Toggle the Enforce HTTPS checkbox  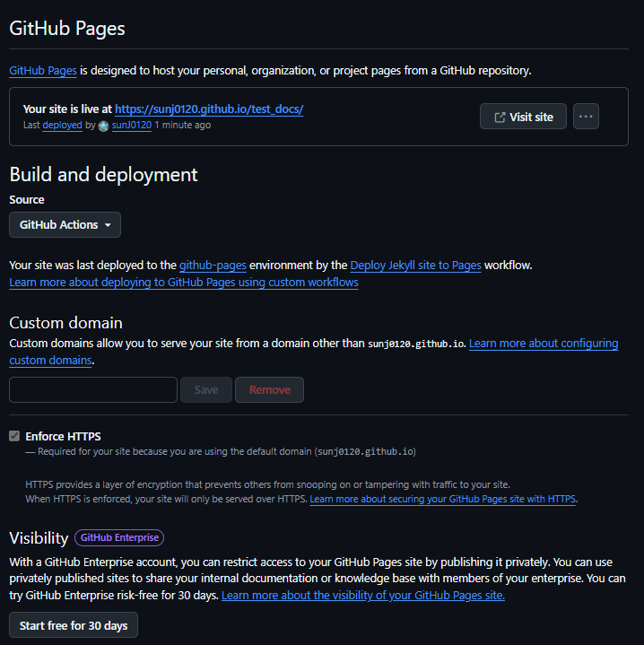pyautogui.click(x=14, y=436)
